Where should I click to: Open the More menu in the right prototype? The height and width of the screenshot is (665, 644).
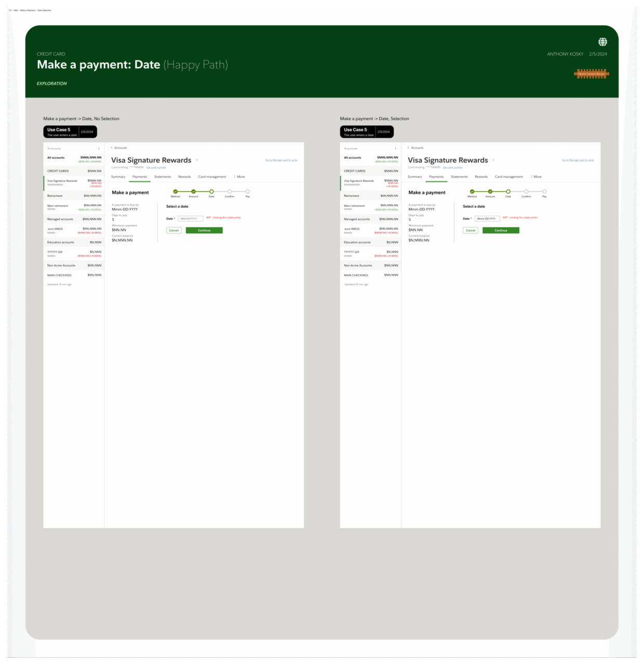(538, 177)
